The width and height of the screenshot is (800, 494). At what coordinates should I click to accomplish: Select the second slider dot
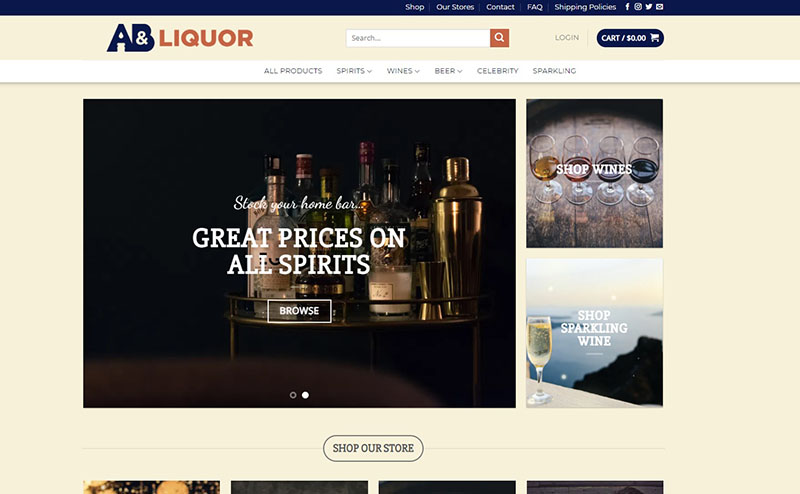coord(305,395)
